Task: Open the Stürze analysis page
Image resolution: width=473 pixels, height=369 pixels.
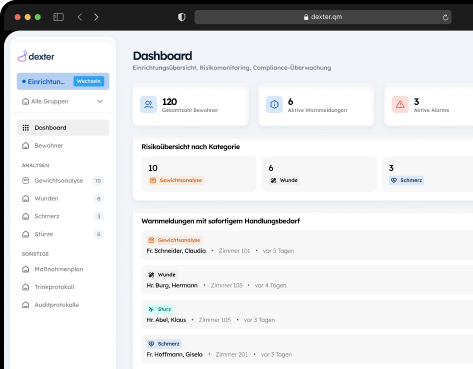Action: pyautogui.click(x=63, y=234)
